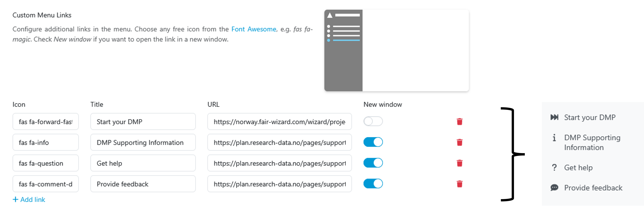
Task: Click the info icon beside DMP Supporting Information
Action: (x=554, y=138)
